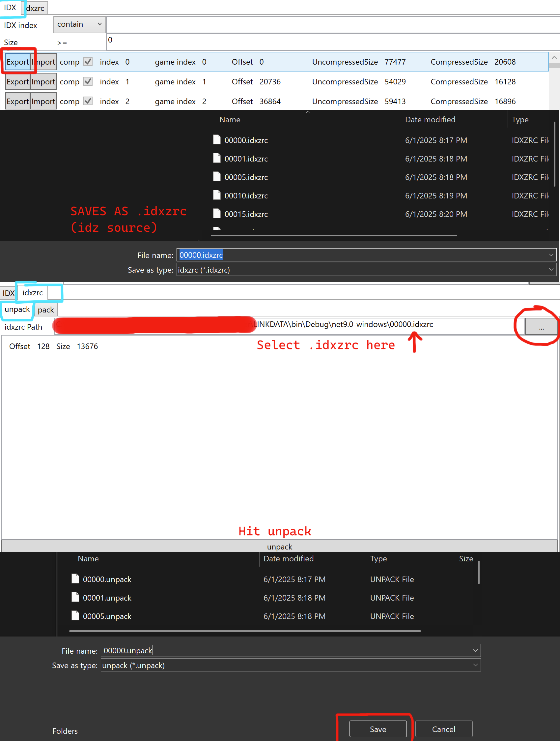Open the 'contain' filter dropdown
The width and height of the screenshot is (560, 741).
[x=79, y=24]
